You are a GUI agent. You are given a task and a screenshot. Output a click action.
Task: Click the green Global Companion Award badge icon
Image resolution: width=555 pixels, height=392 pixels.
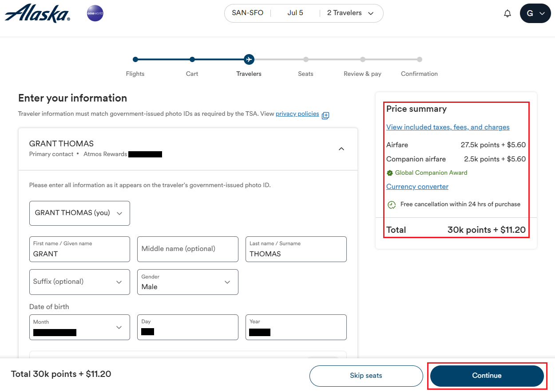tap(390, 173)
